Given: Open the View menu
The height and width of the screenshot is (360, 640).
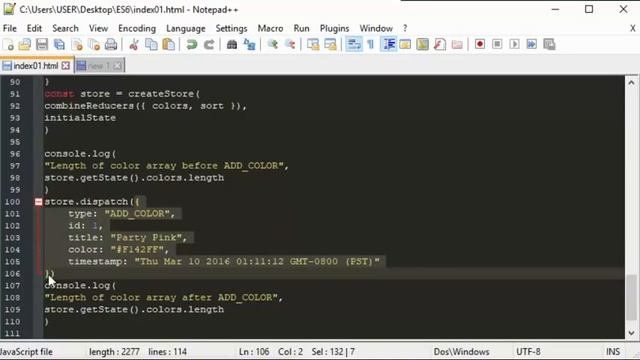Looking at the screenshot, I should (98, 28).
